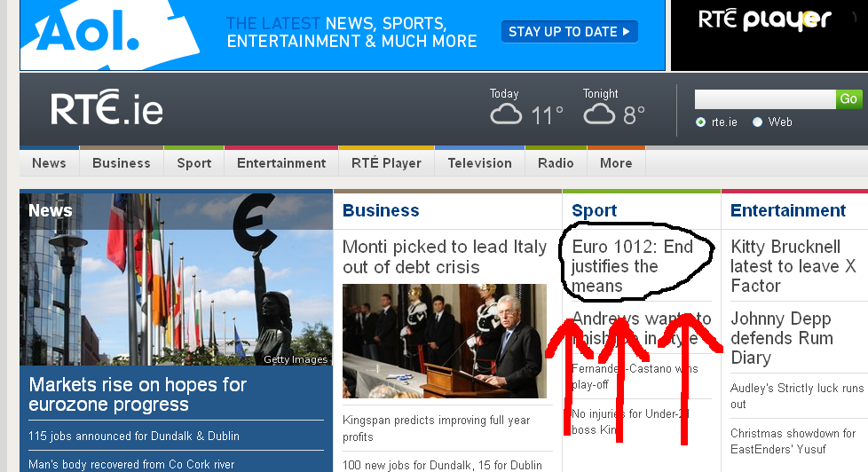Go to the Sport navigation tab
This screenshot has width=868, height=472.
point(193,163)
